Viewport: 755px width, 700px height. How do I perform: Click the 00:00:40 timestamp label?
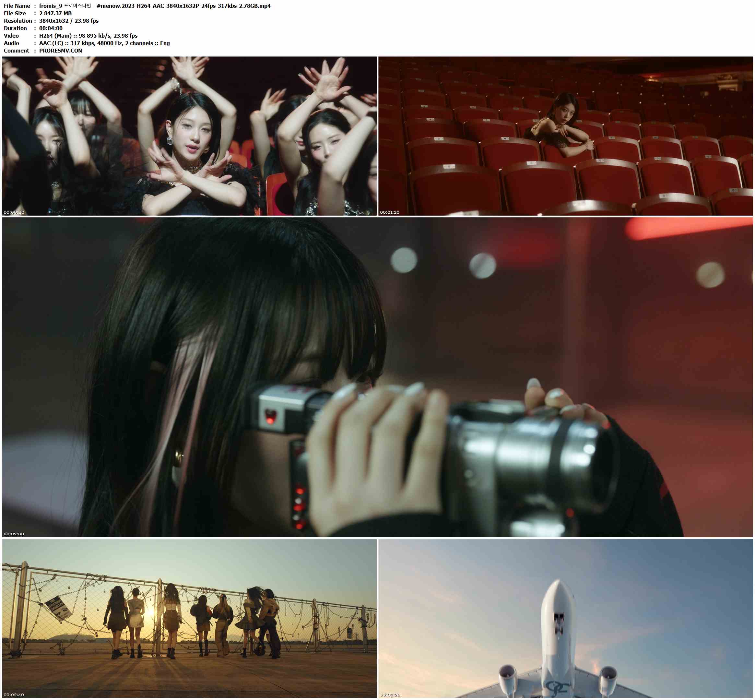(x=14, y=212)
